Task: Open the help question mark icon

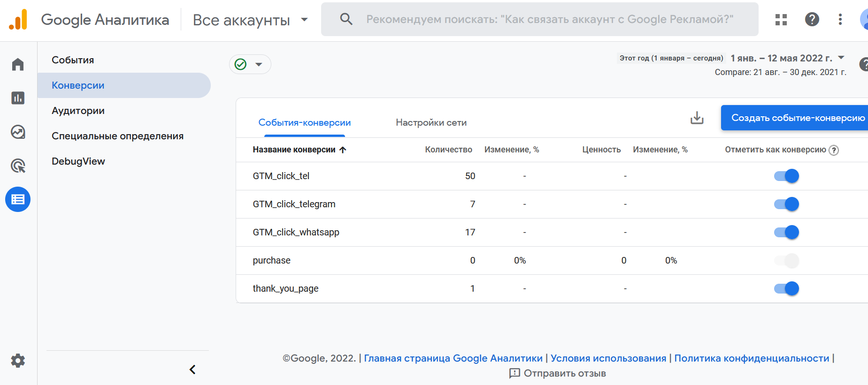Action: point(812,19)
